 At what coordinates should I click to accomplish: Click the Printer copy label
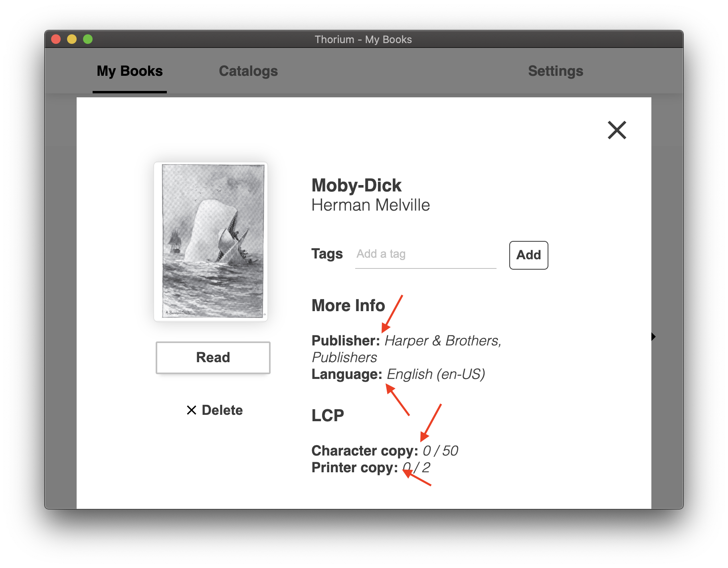tap(354, 467)
